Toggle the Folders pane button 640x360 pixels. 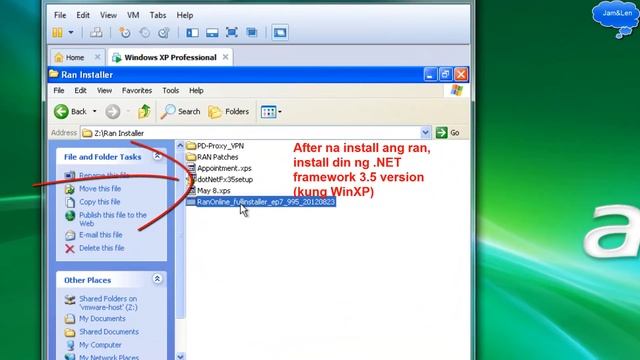pyautogui.click(x=229, y=111)
